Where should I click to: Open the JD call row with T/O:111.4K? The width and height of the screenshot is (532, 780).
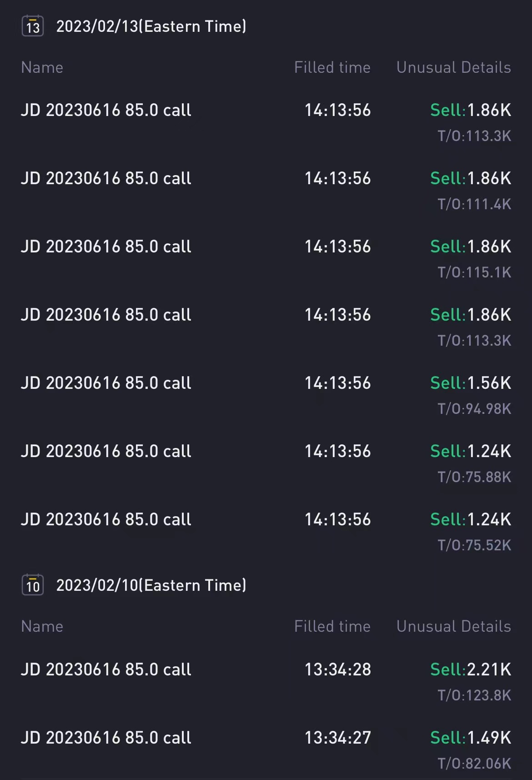coord(106,178)
